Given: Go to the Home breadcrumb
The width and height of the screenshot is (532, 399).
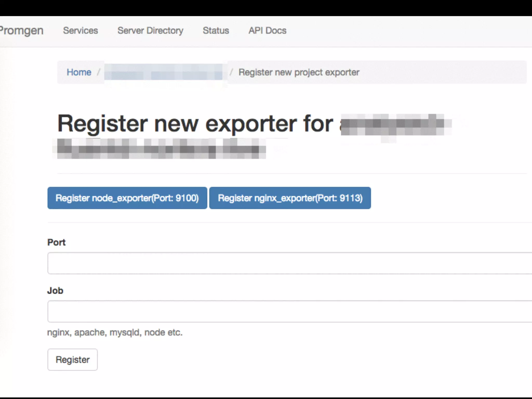Looking at the screenshot, I should pyautogui.click(x=79, y=72).
